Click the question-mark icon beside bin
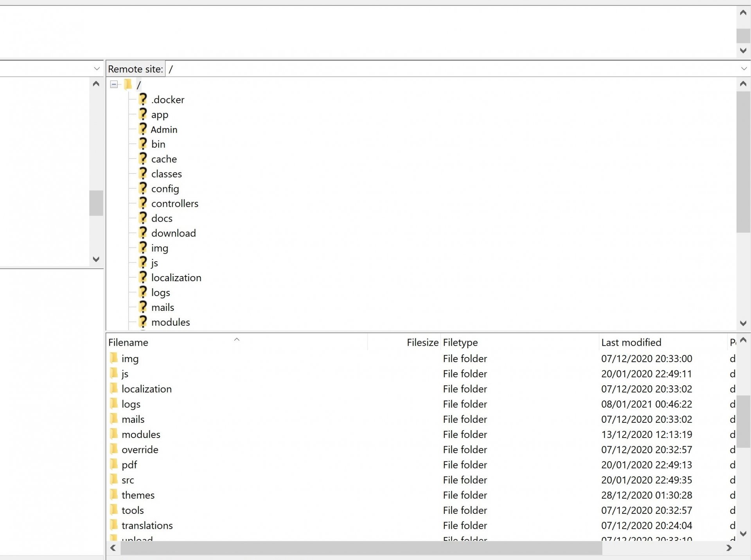The width and height of the screenshot is (751, 560). [x=143, y=144]
